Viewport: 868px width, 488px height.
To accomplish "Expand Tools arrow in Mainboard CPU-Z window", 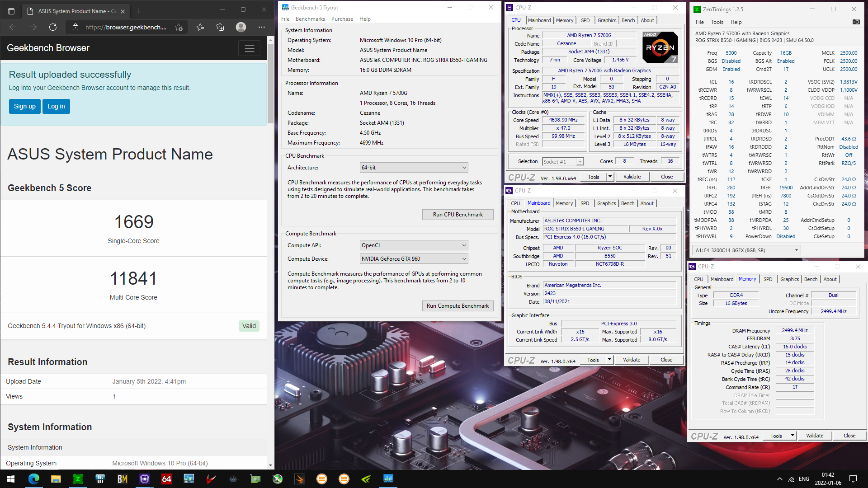I will click(609, 360).
